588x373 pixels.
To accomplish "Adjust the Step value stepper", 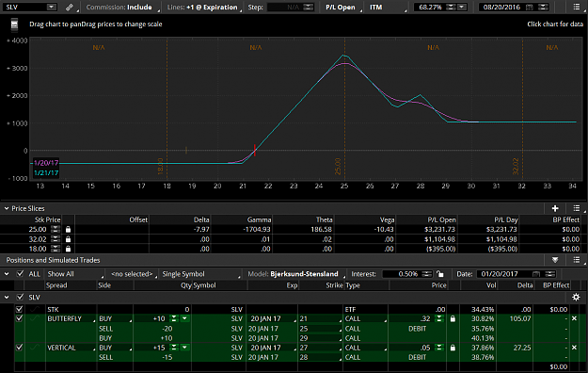I will click(x=308, y=8).
